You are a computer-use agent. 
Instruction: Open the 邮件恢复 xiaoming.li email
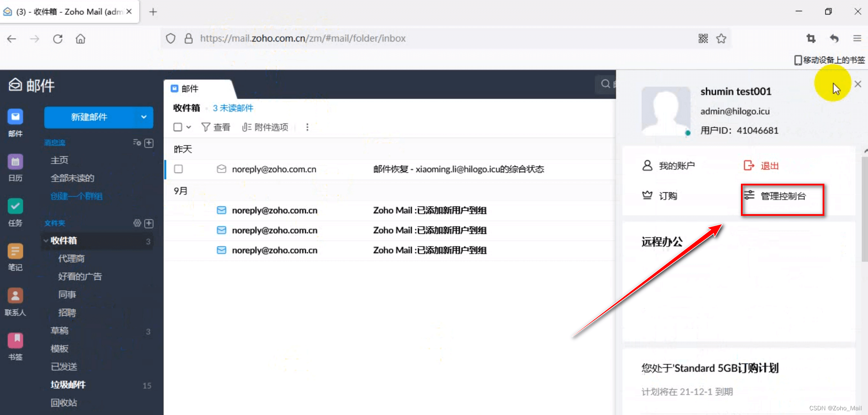pos(390,169)
